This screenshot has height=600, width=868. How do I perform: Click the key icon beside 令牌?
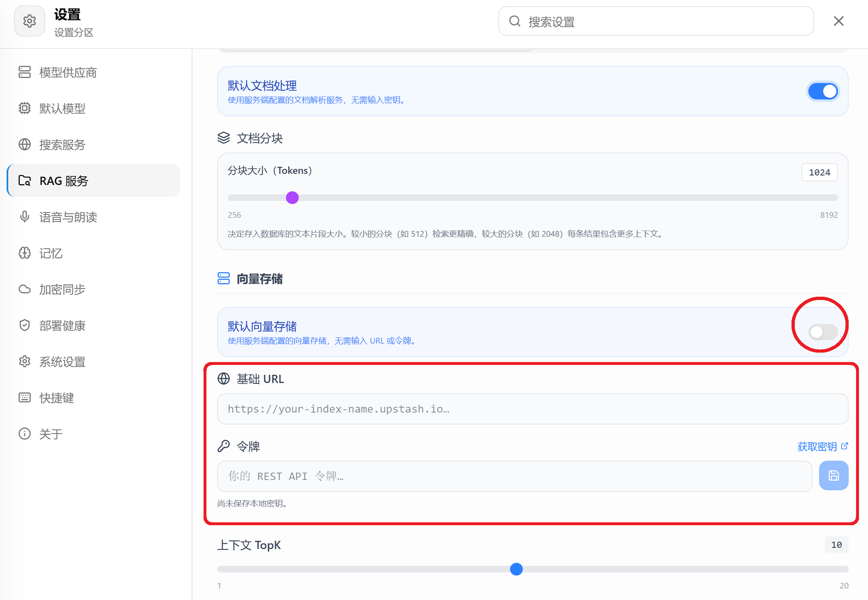pos(224,446)
